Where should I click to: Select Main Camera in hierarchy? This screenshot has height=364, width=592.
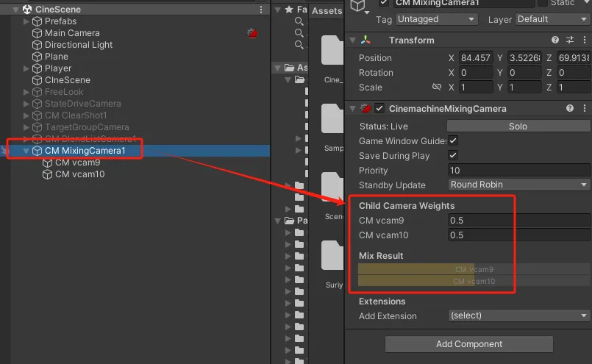pyautogui.click(x=72, y=33)
